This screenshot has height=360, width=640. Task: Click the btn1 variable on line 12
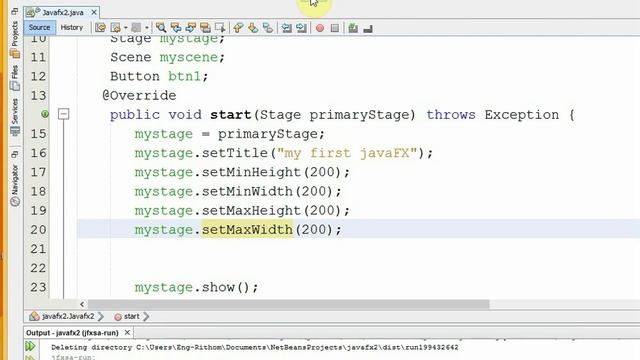point(184,76)
